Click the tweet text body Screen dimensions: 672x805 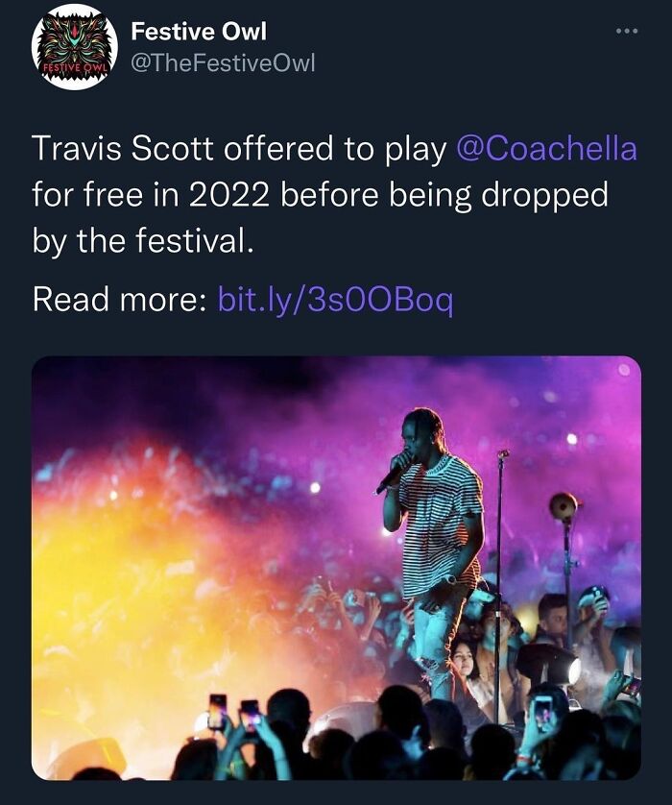288,192
